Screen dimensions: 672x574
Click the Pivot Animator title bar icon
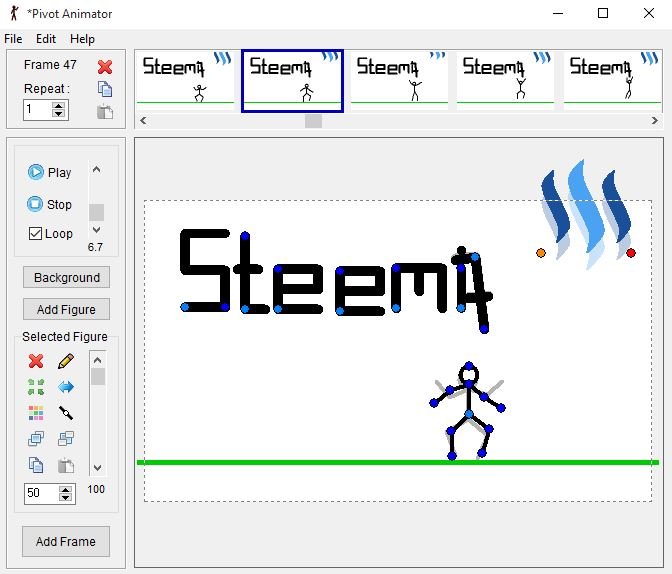click(x=14, y=13)
